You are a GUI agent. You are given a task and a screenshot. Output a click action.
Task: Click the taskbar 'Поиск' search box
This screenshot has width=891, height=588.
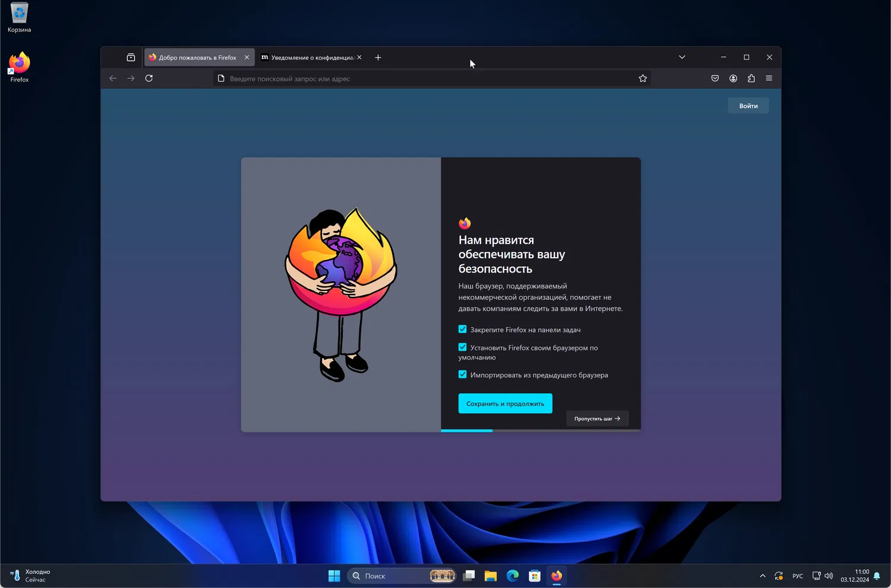click(x=402, y=576)
